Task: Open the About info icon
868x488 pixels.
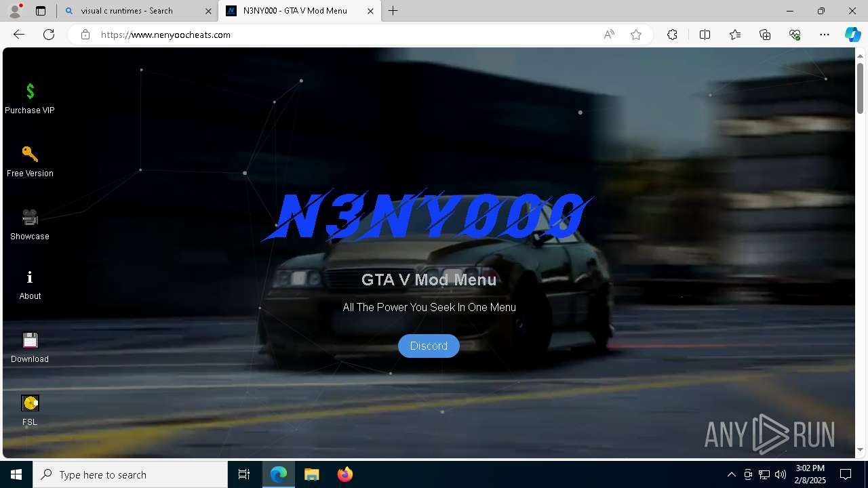Action: tap(30, 277)
